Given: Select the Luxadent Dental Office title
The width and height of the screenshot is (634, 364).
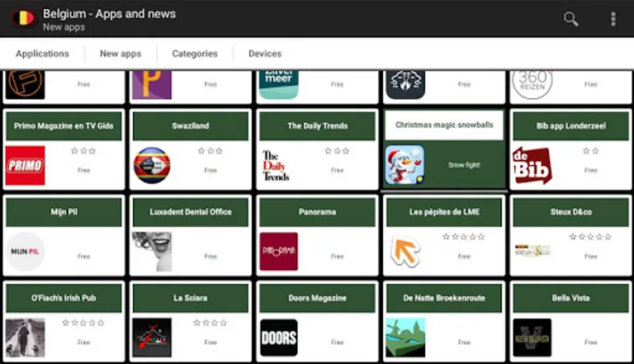Looking at the screenshot, I should 191,212.
